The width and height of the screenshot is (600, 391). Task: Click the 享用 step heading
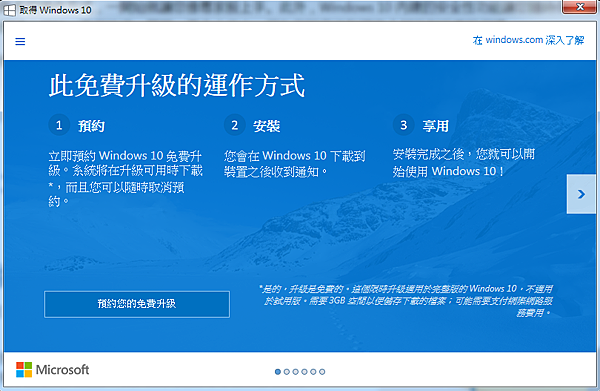(435, 126)
